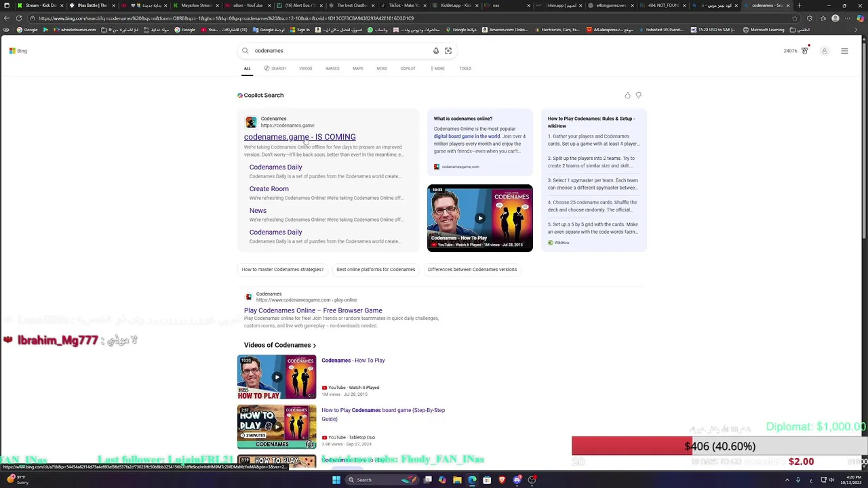Open visual search camera icon
The image size is (868, 488).
448,51
